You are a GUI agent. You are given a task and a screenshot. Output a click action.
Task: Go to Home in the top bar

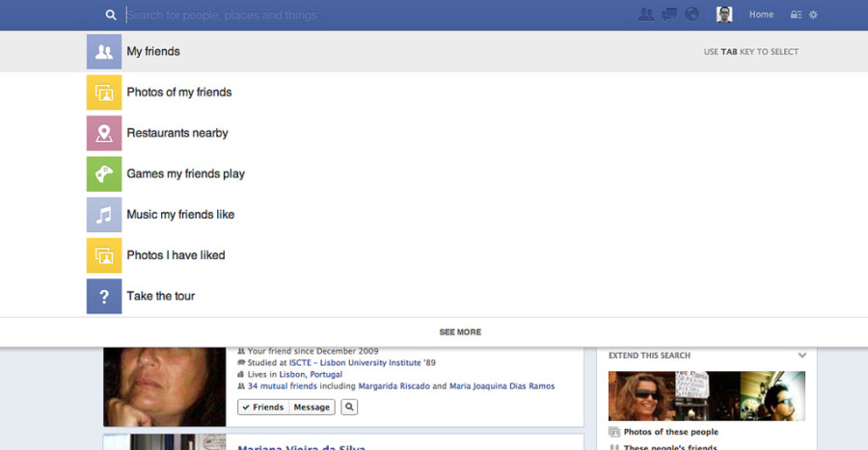761,15
